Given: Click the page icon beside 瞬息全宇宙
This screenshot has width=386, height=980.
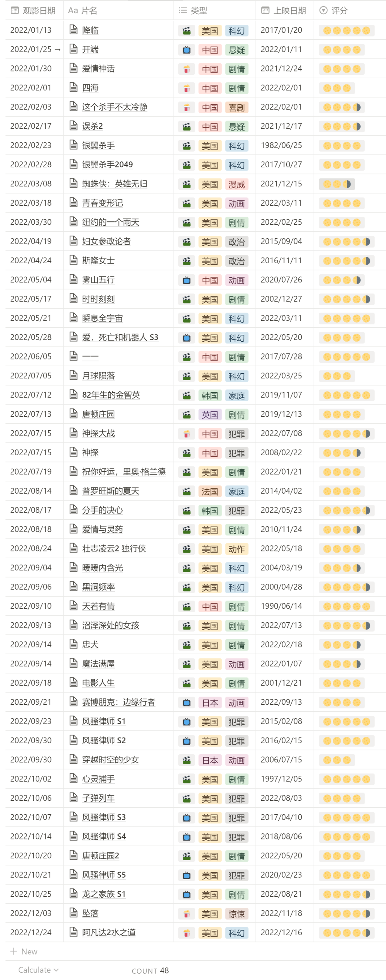Looking at the screenshot, I should (x=73, y=318).
